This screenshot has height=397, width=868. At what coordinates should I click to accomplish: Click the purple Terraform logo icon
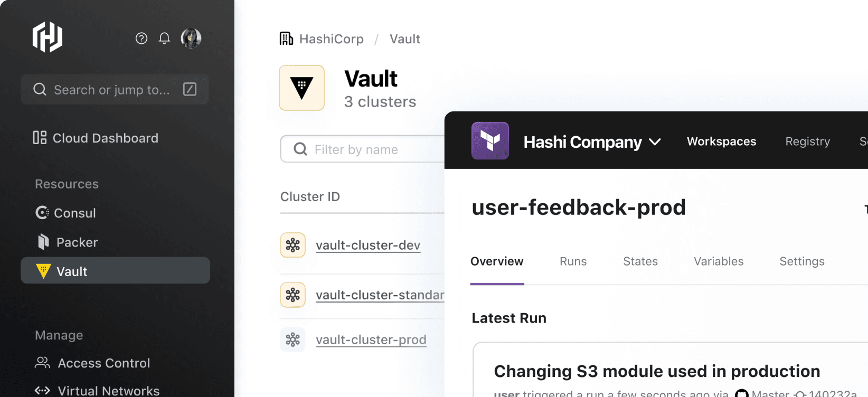click(x=490, y=140)
